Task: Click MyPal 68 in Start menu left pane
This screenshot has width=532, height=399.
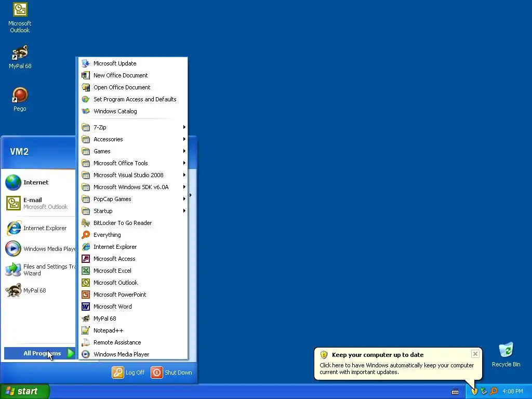Action: [39, 290]
